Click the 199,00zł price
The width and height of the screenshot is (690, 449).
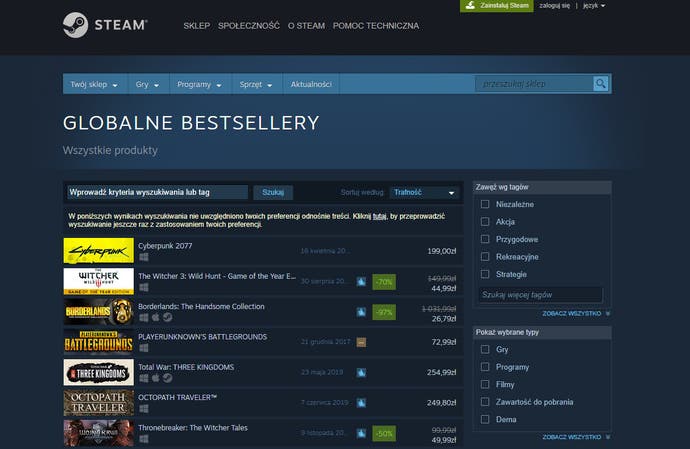(442, 251)
